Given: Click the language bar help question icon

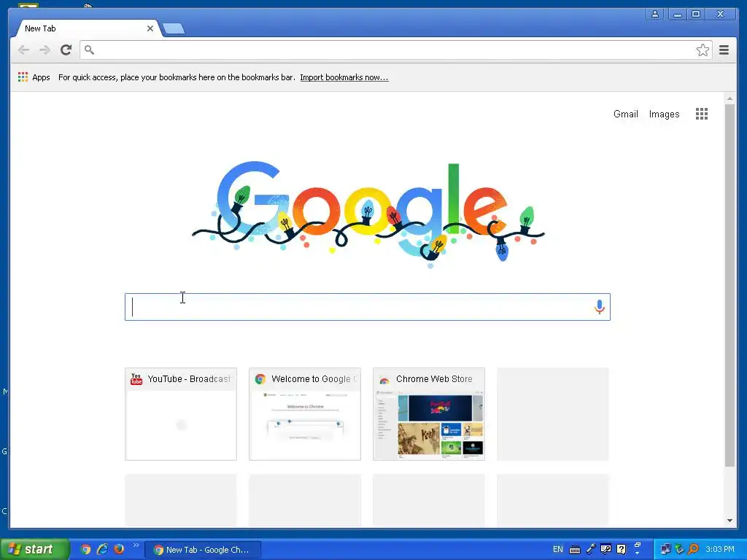Looking at the screenshot, I should click(x=622, y=549).
